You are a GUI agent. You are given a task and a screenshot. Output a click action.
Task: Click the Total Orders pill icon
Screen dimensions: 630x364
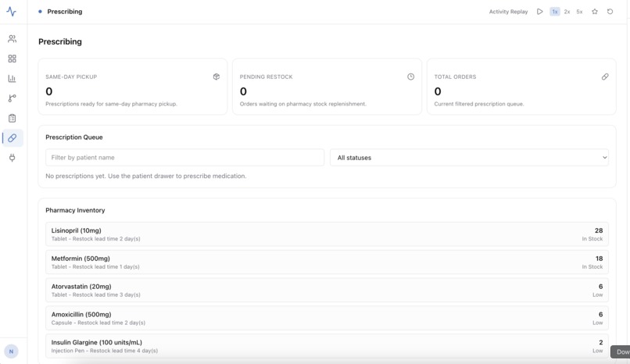(605, 77)
